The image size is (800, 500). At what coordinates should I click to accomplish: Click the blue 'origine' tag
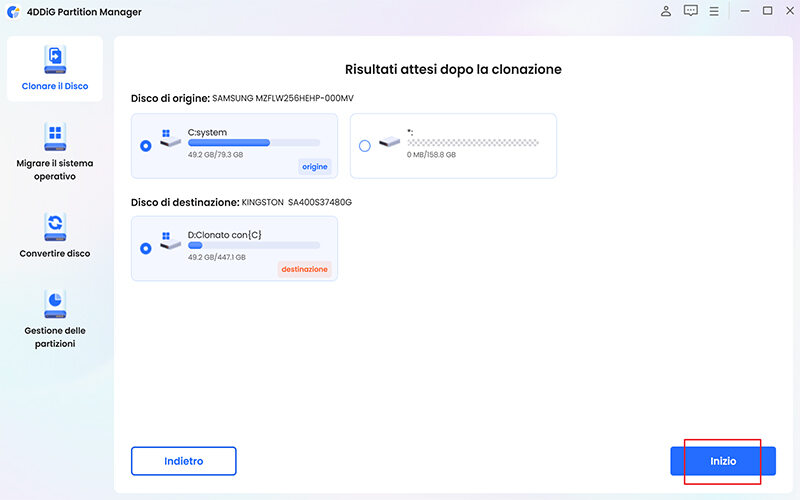313,166
